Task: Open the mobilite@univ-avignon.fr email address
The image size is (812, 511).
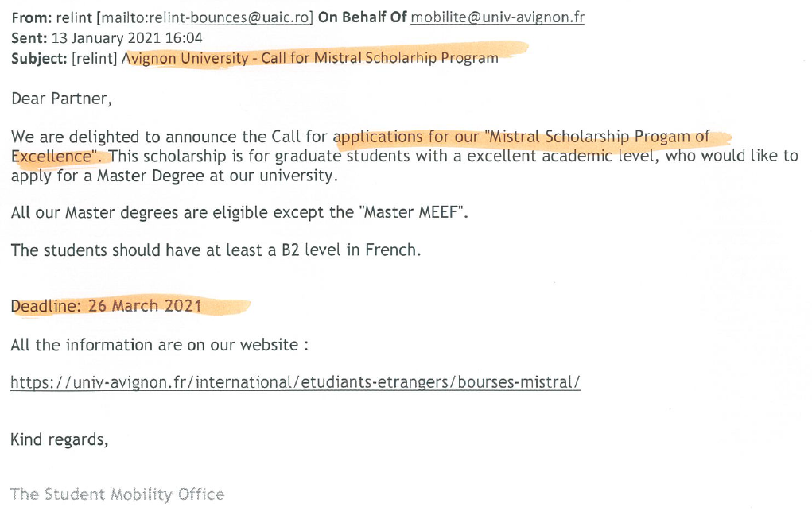Action: [x=497, y=17]
